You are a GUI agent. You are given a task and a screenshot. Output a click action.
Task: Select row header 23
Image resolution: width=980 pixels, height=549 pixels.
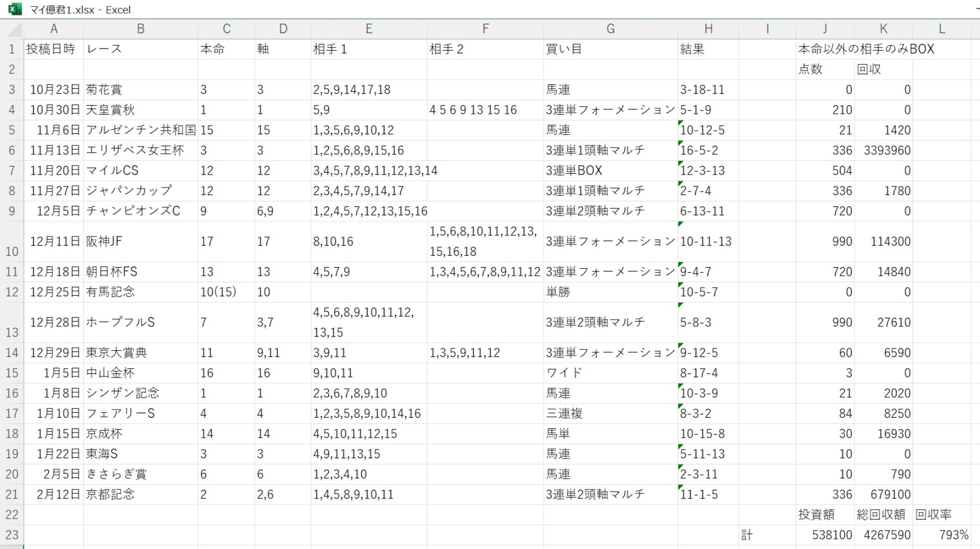[12, 535]
